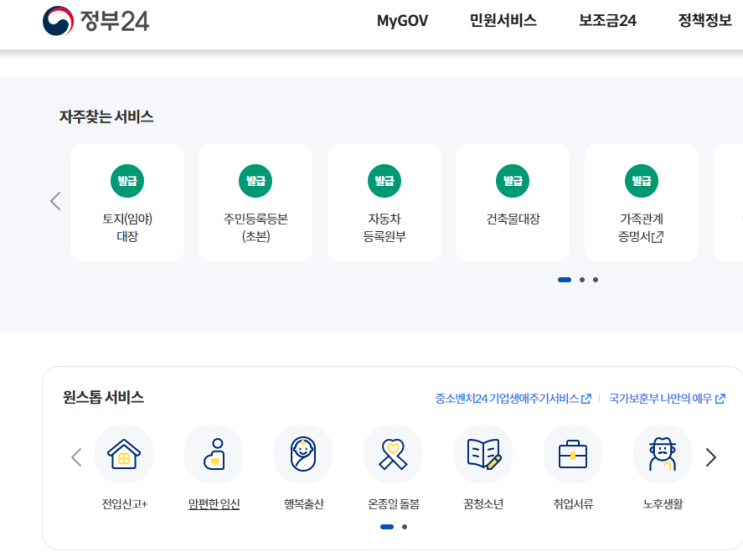Open 건축물대장 service text
The image size is (743, 552).
(513, 219)
